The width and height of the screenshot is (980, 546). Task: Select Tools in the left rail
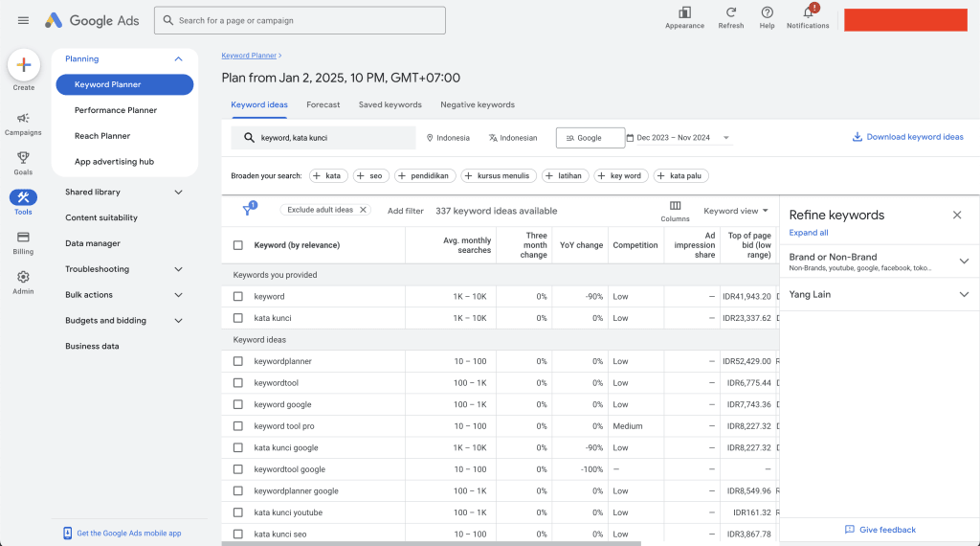coord(23,203)
